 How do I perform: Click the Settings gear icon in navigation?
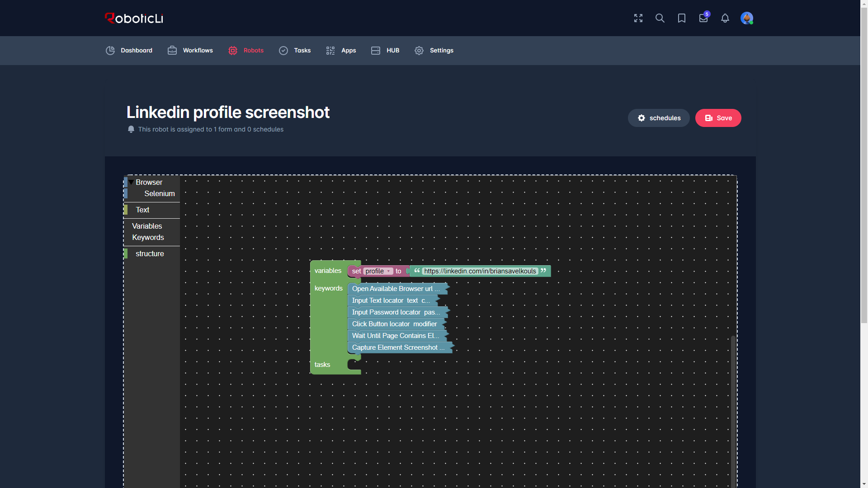tap(419, 51)
